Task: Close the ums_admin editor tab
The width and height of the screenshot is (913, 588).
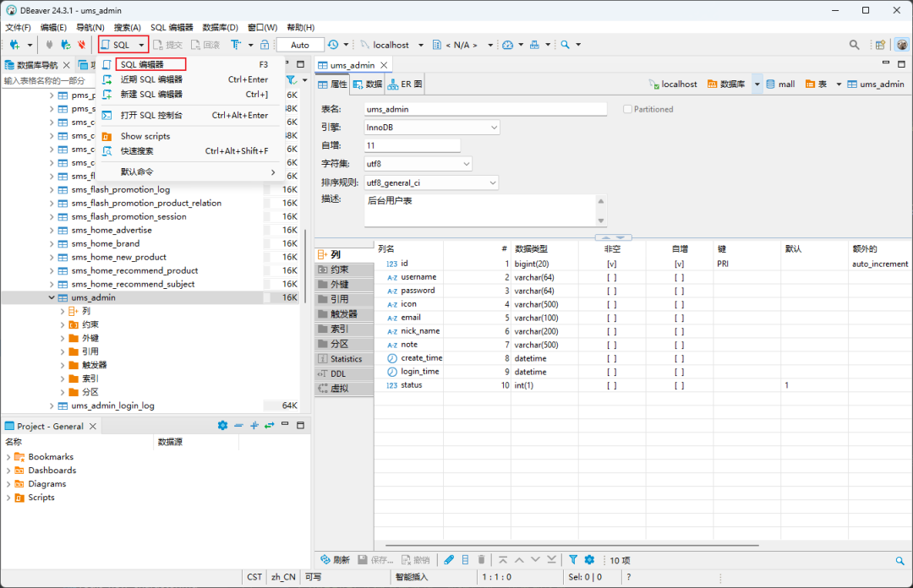Action: point(384,65)
